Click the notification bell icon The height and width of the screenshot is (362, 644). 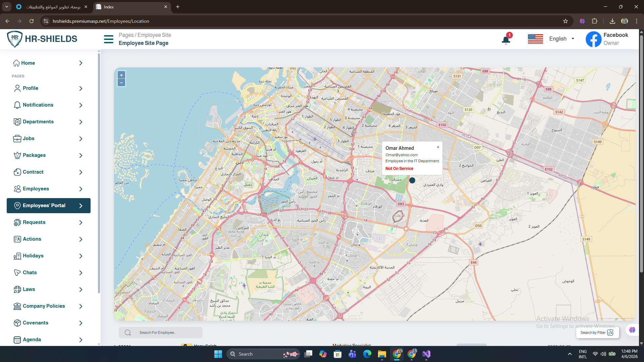click(506, 40)
